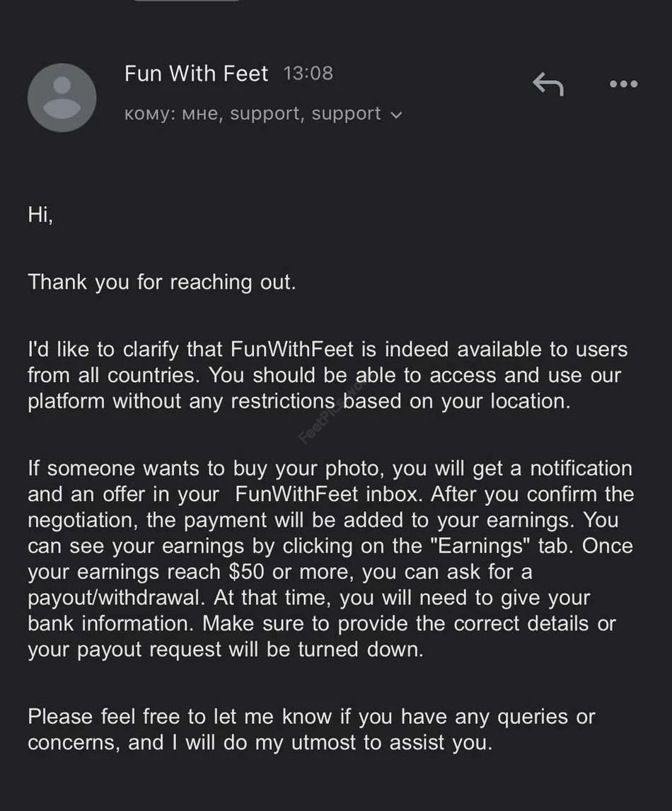Image resolution: width=672 pixels, height=811 pixels.
Task: Click the closing "Please feel free" paragraph
Action: pos(311,730)
